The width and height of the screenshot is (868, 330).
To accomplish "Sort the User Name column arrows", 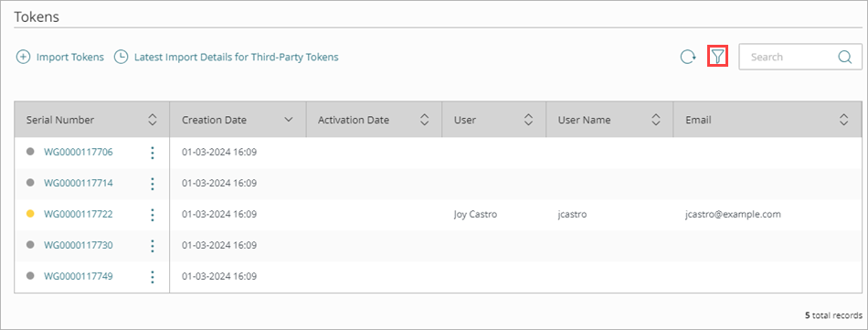I will pyautogui.click(x=656, y=120).
